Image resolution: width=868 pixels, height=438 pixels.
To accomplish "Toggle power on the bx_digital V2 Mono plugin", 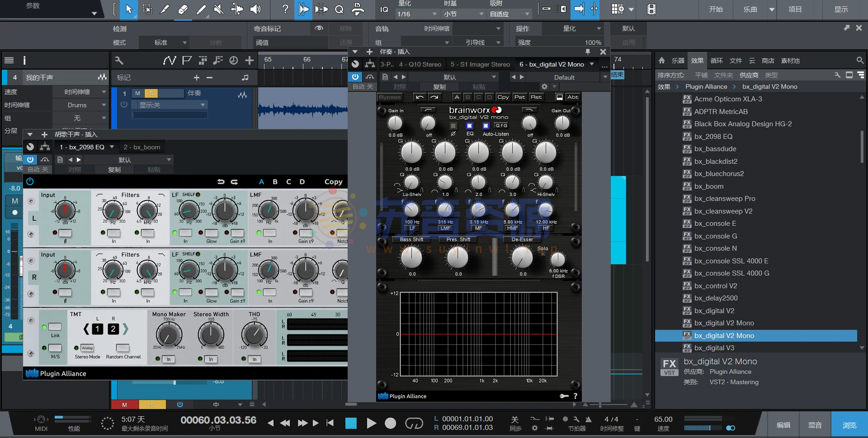I will tap(355, 77).
